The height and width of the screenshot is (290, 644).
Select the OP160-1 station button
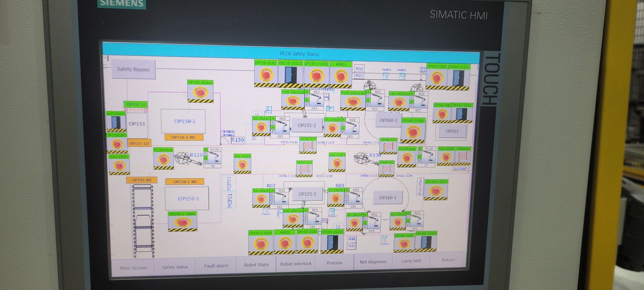click(387, 198)
